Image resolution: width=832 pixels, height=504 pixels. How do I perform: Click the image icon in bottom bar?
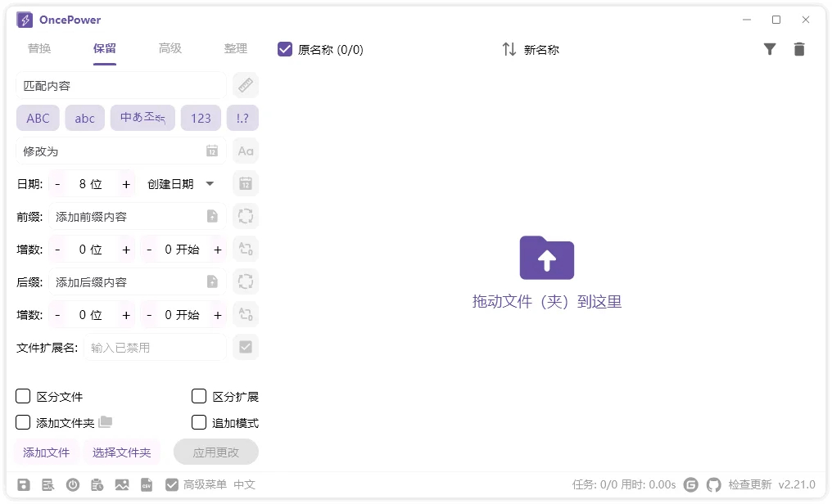point(122,484)
